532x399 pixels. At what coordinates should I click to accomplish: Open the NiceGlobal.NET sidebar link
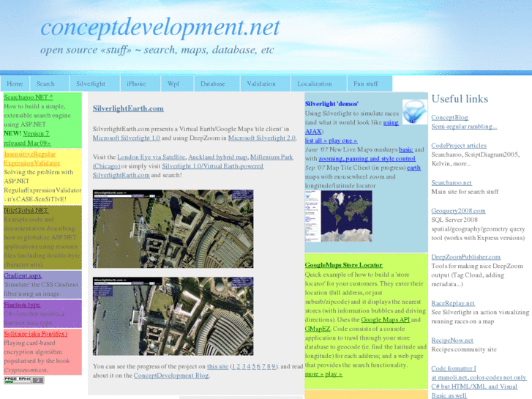pyautogui.click(x=26, y=211)
